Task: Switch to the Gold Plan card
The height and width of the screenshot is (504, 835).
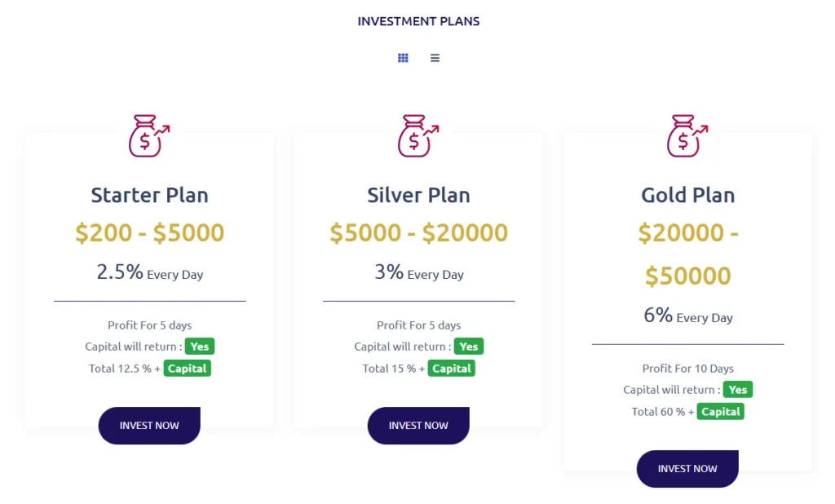Action: (687, 302)
